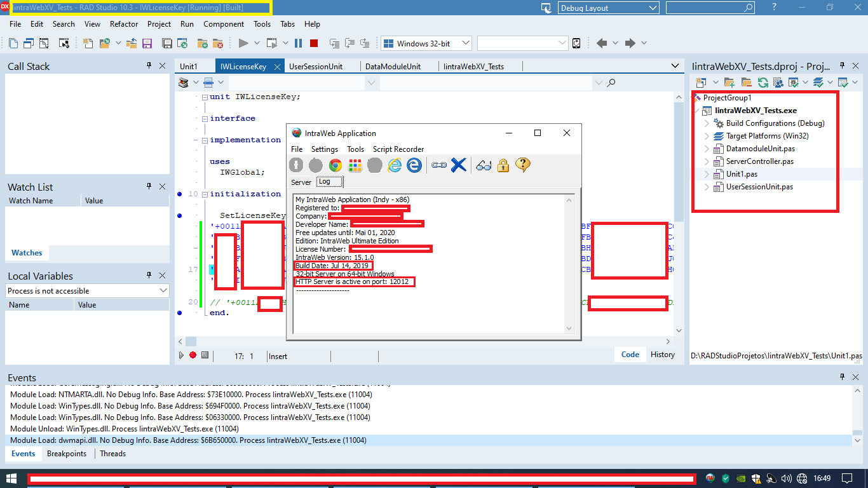Open the notification center in taskbar
Image resolution: width=868 pixels, height=488 pixels.
pyautogui.click(x=847, y=478)
